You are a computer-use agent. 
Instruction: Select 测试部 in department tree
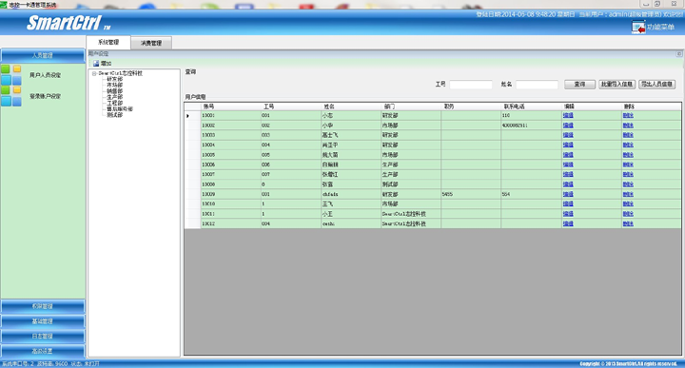click(114, 115)
